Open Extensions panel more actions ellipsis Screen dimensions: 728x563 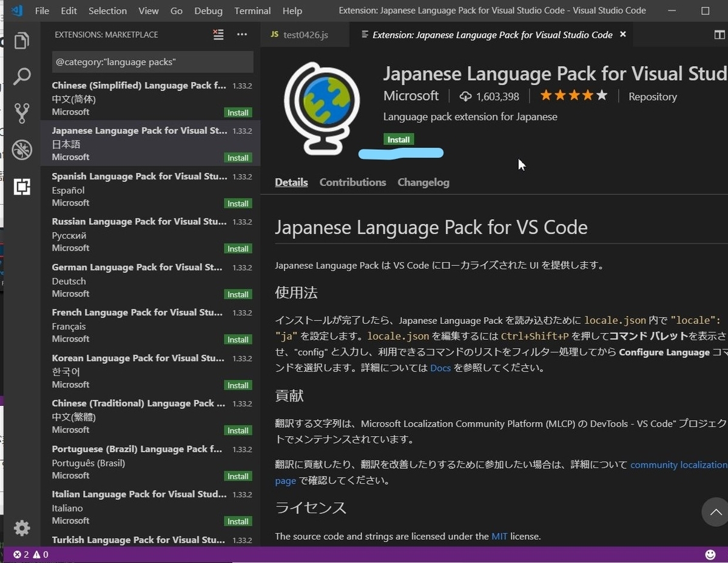point(242,35)
